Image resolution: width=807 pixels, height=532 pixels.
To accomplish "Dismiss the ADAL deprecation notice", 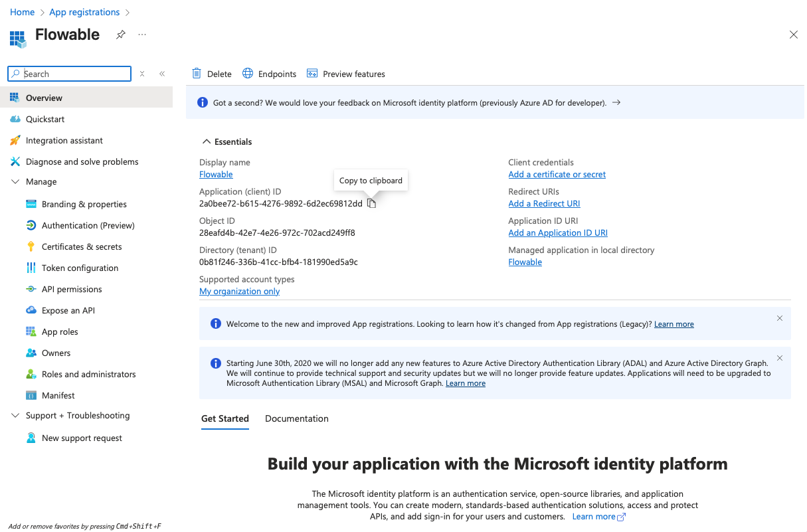I will 780,358.
